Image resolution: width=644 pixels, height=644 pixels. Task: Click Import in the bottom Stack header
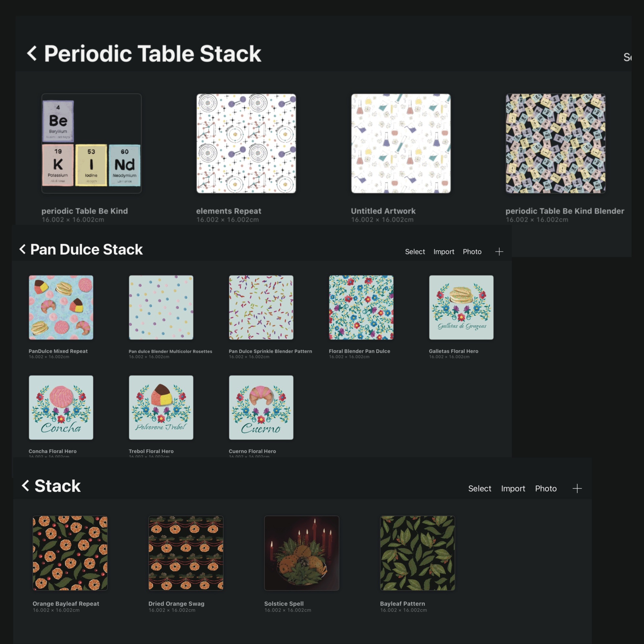513,488
